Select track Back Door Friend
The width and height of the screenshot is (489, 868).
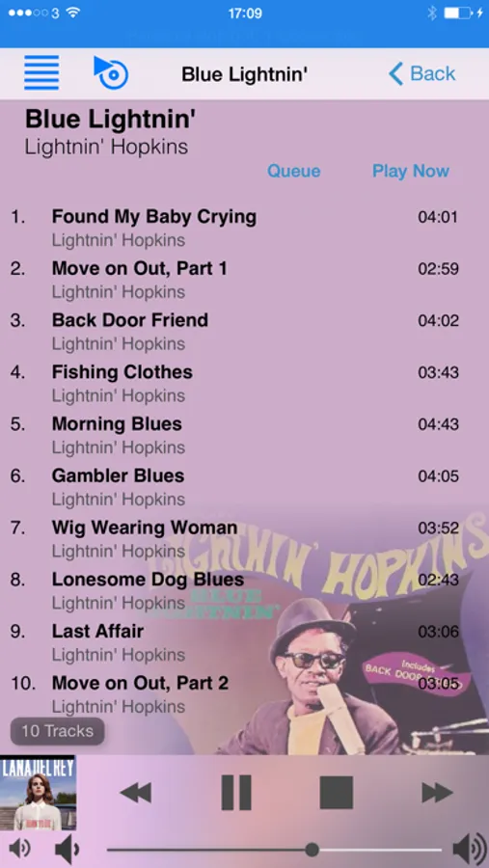244,331
